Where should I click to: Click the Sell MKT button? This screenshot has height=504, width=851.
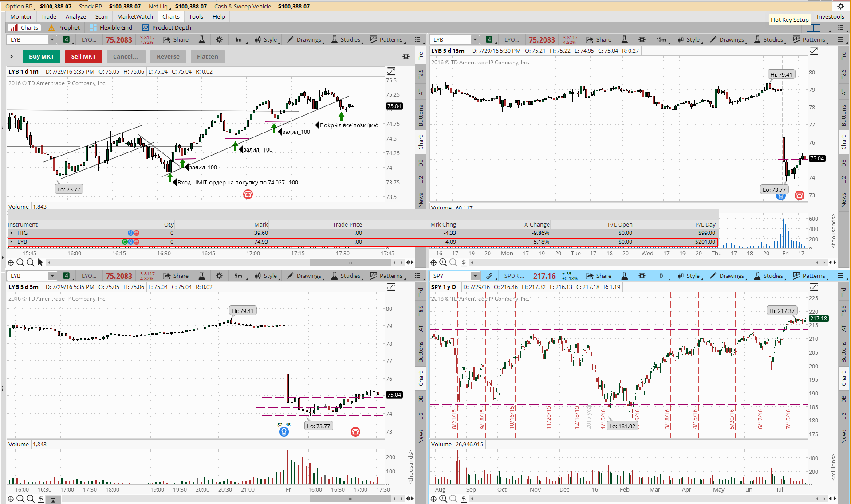point(83,56)
